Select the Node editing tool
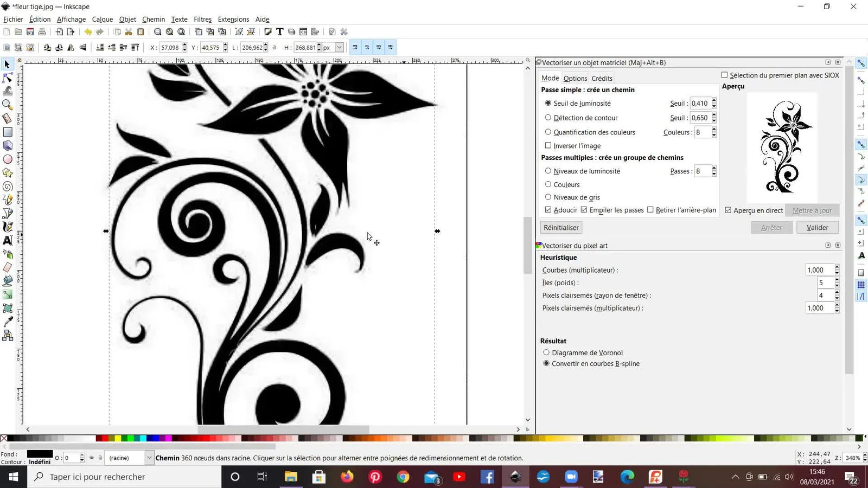Viewport: 868px width, 488px height. coord(8,78)
